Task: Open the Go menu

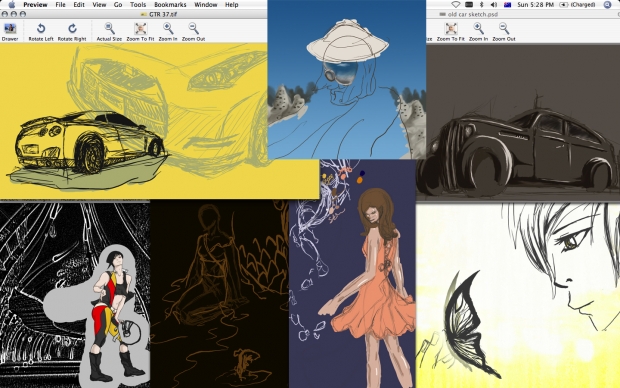Action: click(118, 5)
